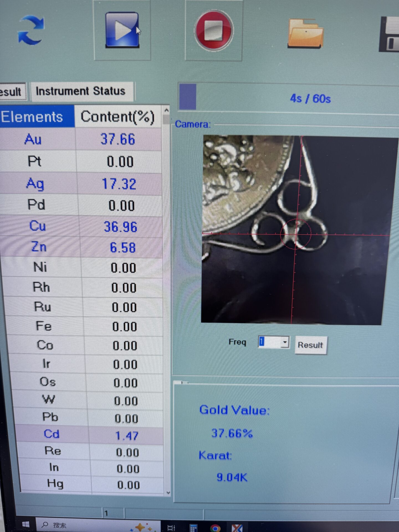Click the 17.32 silver content value
This screenshot has width=399, height=532.
(x=119, y=184)
